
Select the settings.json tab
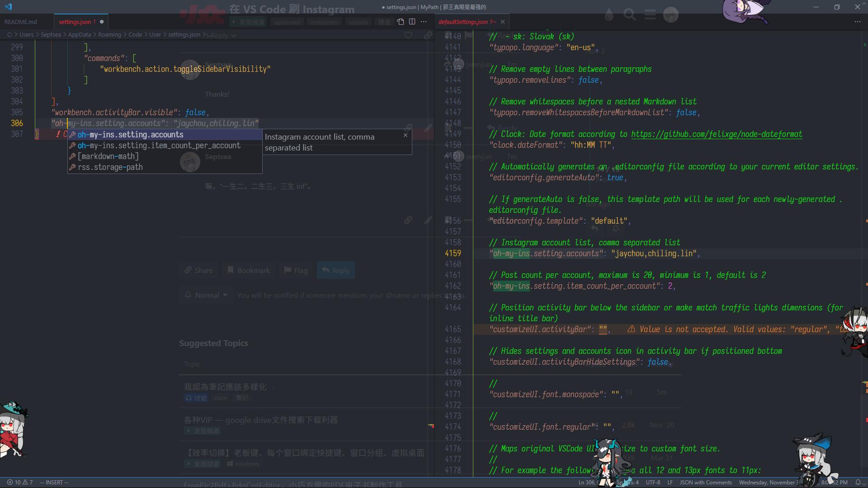75,22
